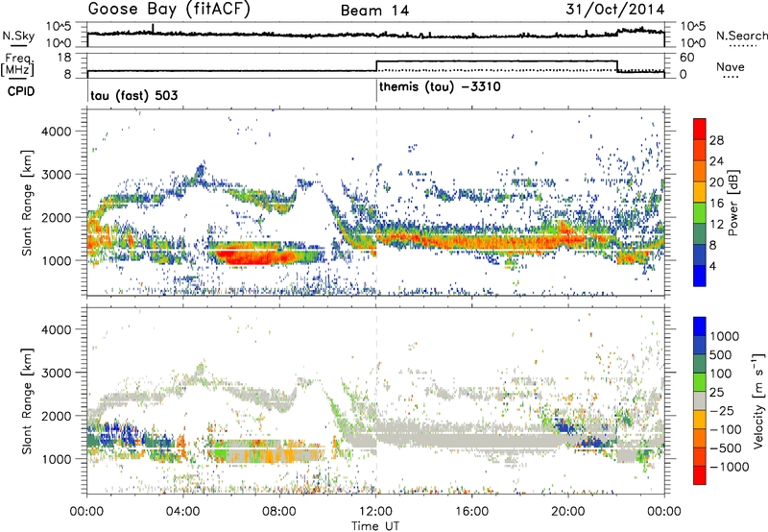
Task: Click the 'Goose Bay (fitACF)' plot title
Action: 169,10
